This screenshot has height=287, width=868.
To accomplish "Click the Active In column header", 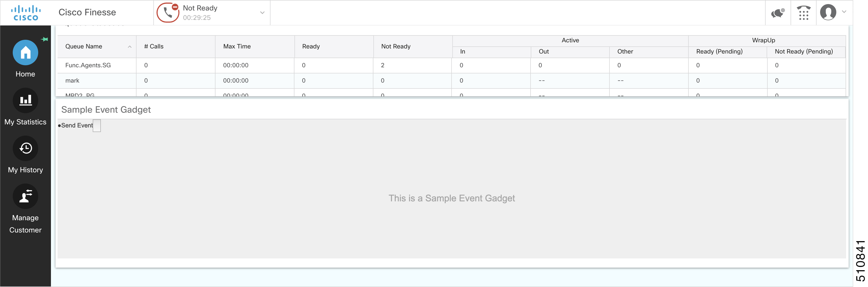I will tap(492, 51).
